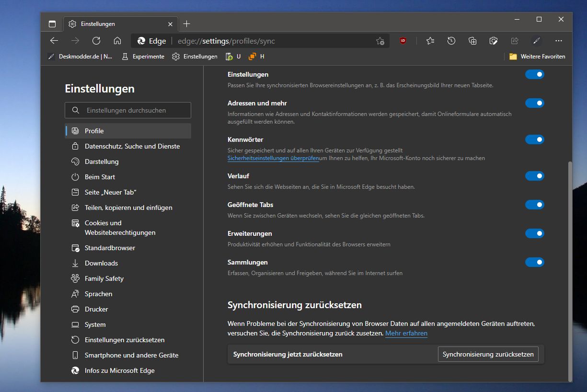Screen dimensions: 587x392
Task: Open the settings and more ellipsis menu
Action: [558, 41]
